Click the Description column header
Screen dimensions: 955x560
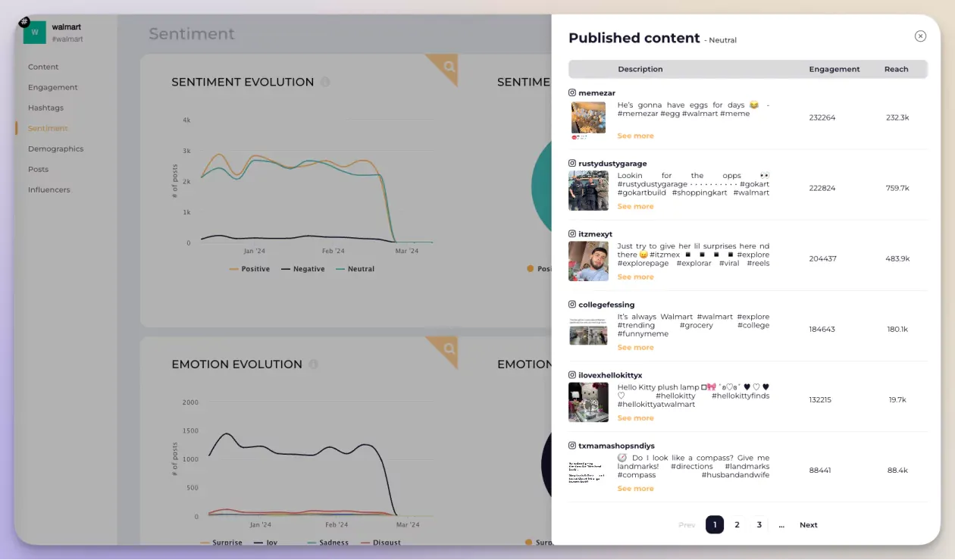click(640, 69)
